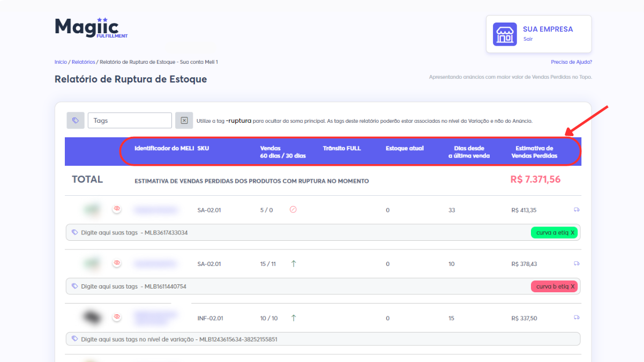Click variation tag input MLB1243615634-38252155851
Image resolution: width=644 pixels, height=362 pixels.
323,339
